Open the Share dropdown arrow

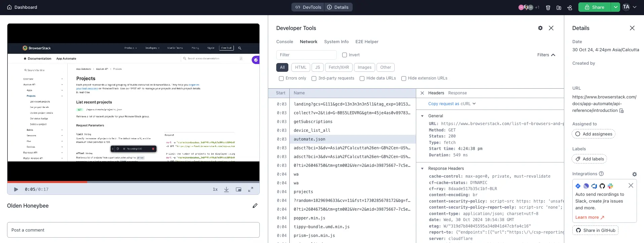click(x=615, y=7)
